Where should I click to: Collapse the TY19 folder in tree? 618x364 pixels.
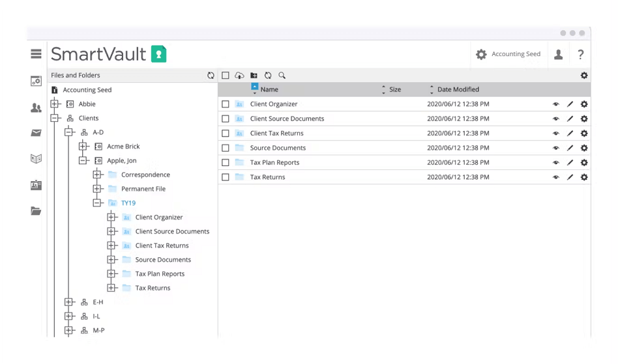click(97, 203)
